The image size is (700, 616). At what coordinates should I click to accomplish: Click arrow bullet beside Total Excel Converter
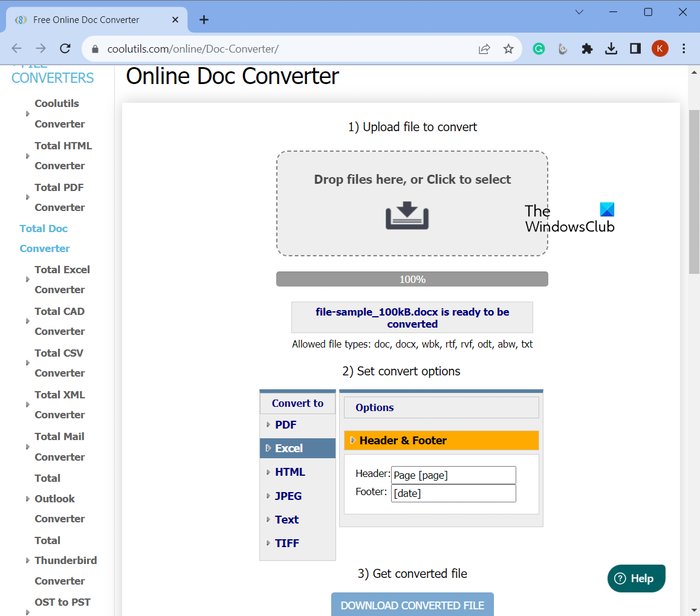tap(28, 279)
